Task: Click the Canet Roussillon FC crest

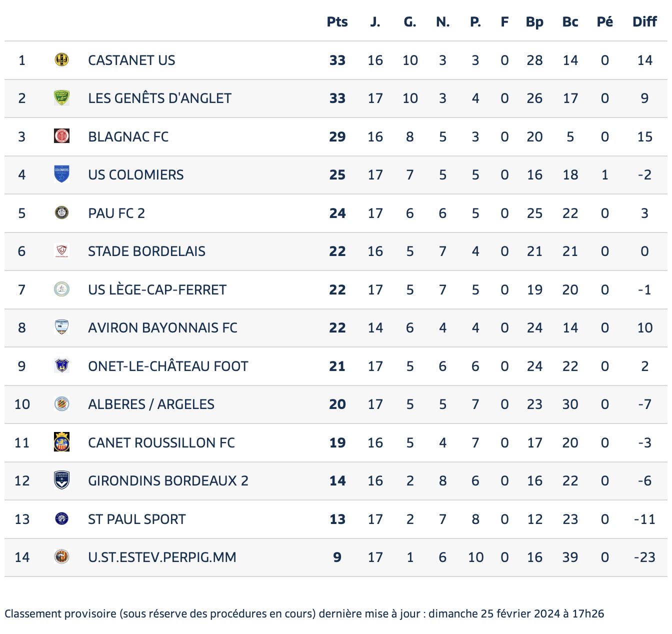Action: [61, 442]
